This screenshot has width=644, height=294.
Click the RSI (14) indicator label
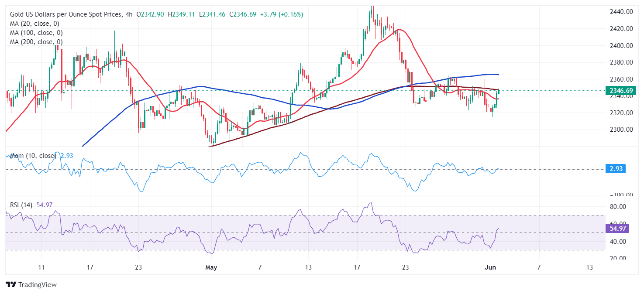click(21, 205)
